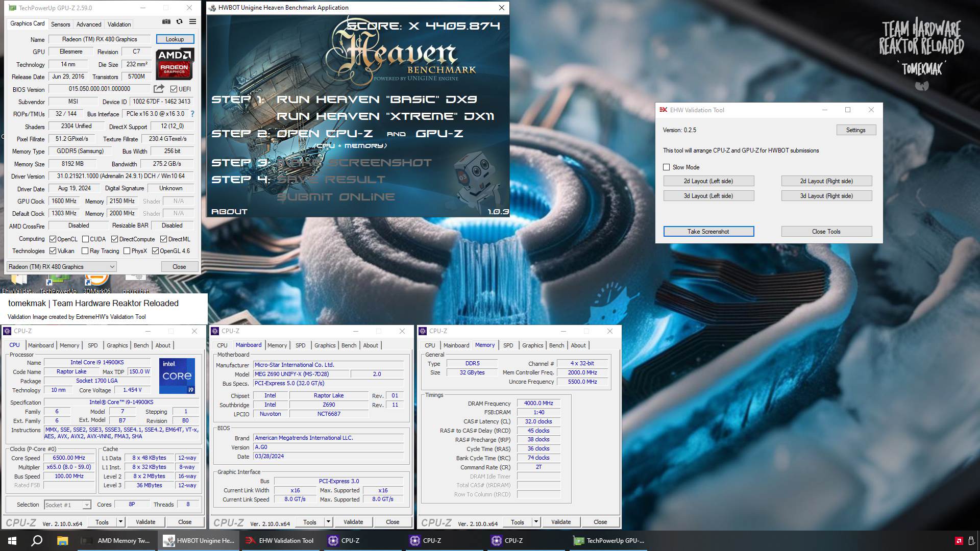Switch to second CPU-Z taskbar item
This screenshot has width=980, height=551.
pos(444,541)
